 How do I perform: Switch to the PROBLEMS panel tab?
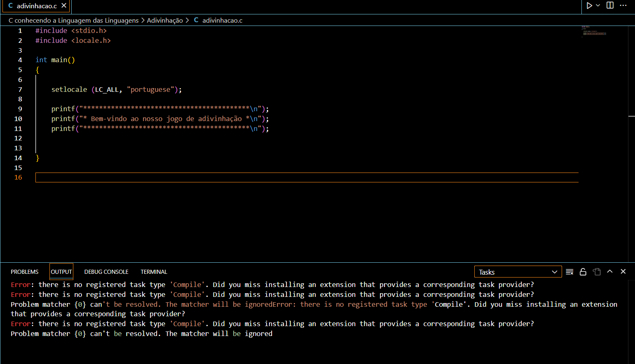[25, 272]
